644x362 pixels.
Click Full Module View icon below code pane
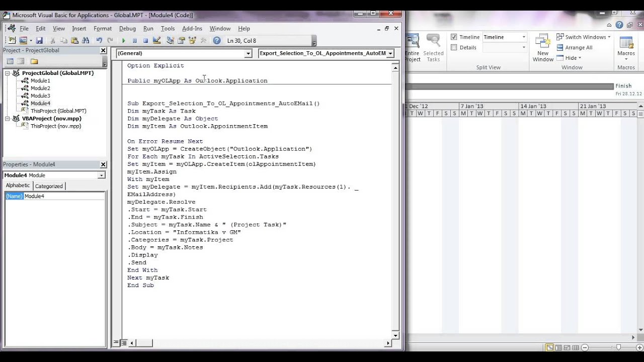[x=123, y=342]
